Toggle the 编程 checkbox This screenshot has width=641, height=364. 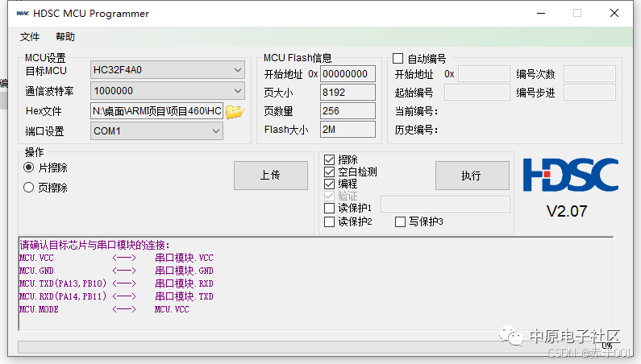[x=330, y=184]
